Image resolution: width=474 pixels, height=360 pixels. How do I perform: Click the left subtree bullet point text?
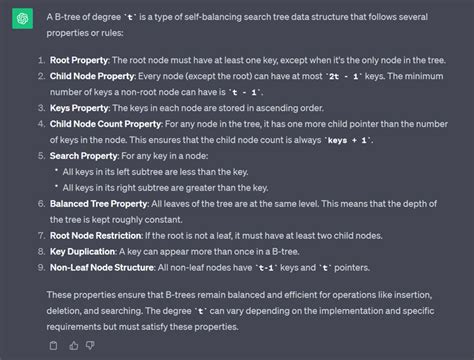155,172
